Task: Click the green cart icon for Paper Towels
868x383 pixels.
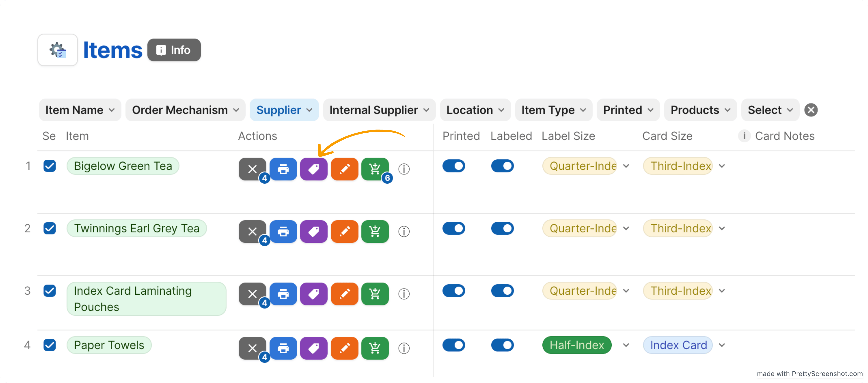Action: (x=375, y=348)
